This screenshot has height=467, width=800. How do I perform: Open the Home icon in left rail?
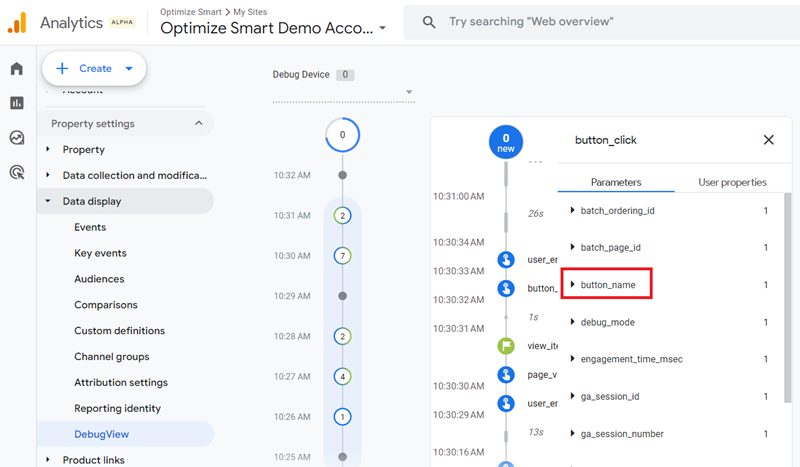coord(17,68)
